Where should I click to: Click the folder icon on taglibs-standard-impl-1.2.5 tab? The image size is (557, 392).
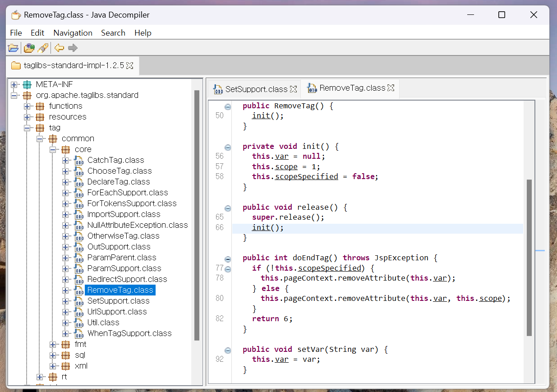16,65
